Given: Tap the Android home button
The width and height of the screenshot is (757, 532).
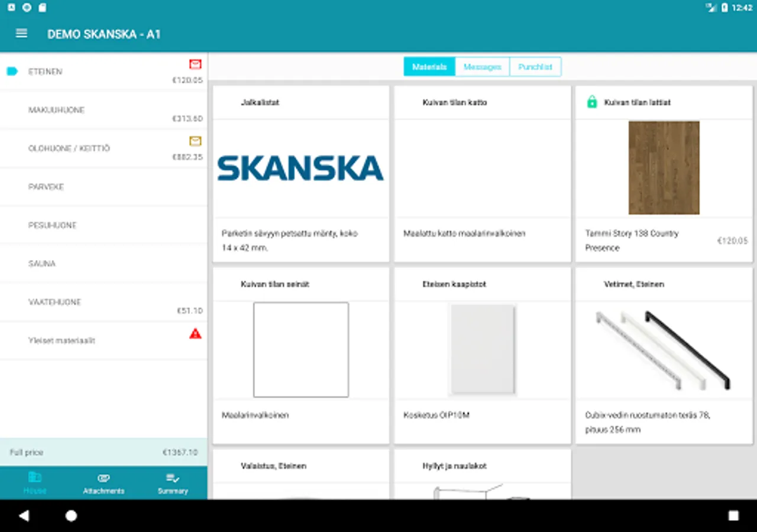Looking at the screenshot, I should [71, 516].
